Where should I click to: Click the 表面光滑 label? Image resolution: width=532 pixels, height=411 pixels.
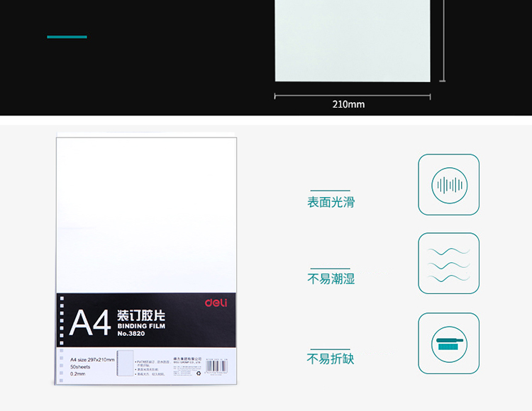point(331,203)
